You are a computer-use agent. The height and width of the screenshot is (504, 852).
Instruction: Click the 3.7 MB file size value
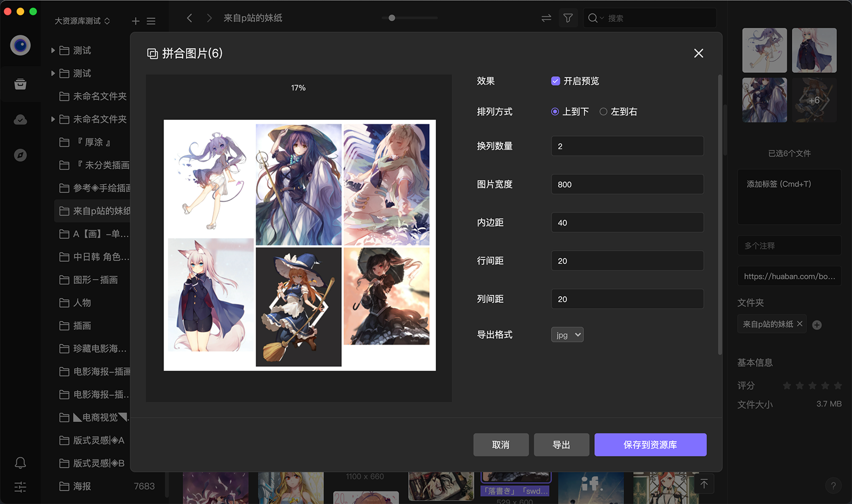tap(829, 404)
